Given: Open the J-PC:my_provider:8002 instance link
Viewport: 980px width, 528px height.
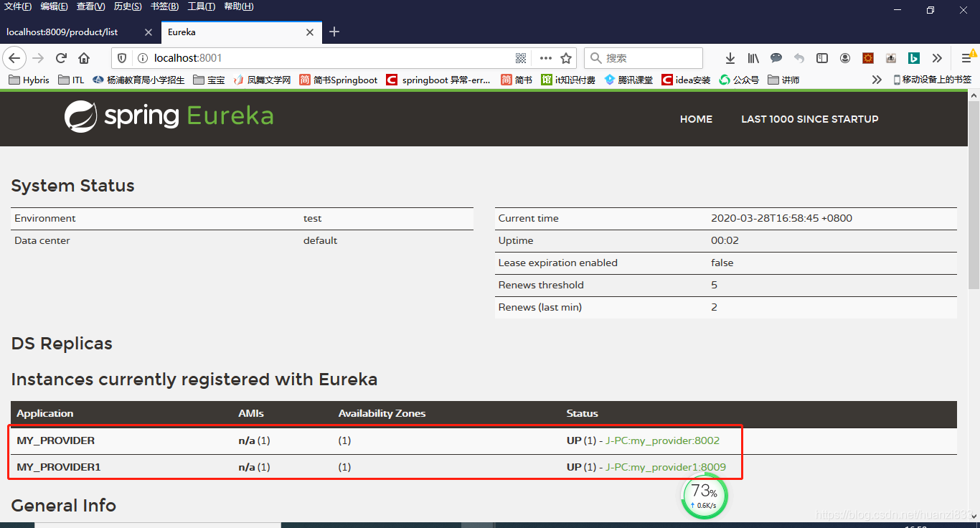Looking at the screenshot, I should click(662, 440).
